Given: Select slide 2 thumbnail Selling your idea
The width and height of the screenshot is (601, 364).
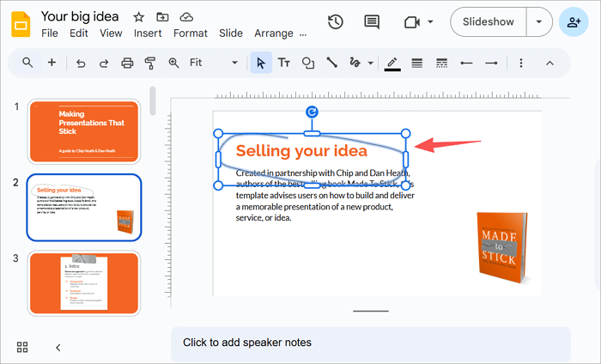Looking at the screenshot, I should tap(84, 207).
